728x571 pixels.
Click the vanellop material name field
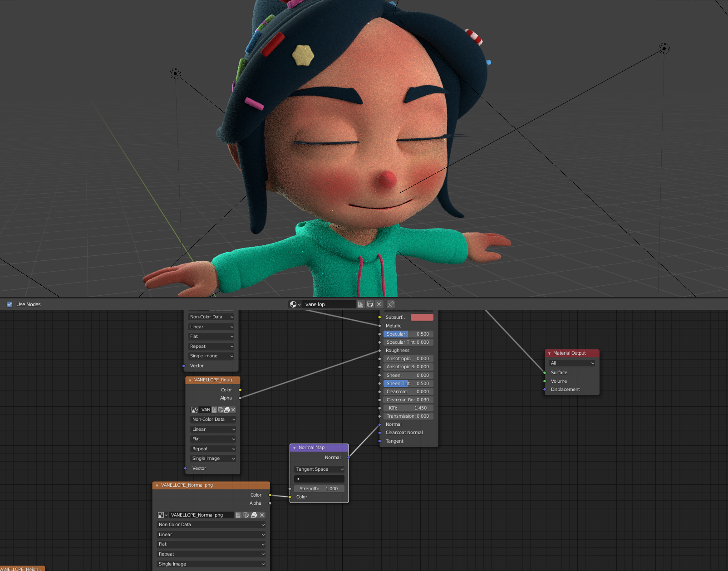point(330,304)
